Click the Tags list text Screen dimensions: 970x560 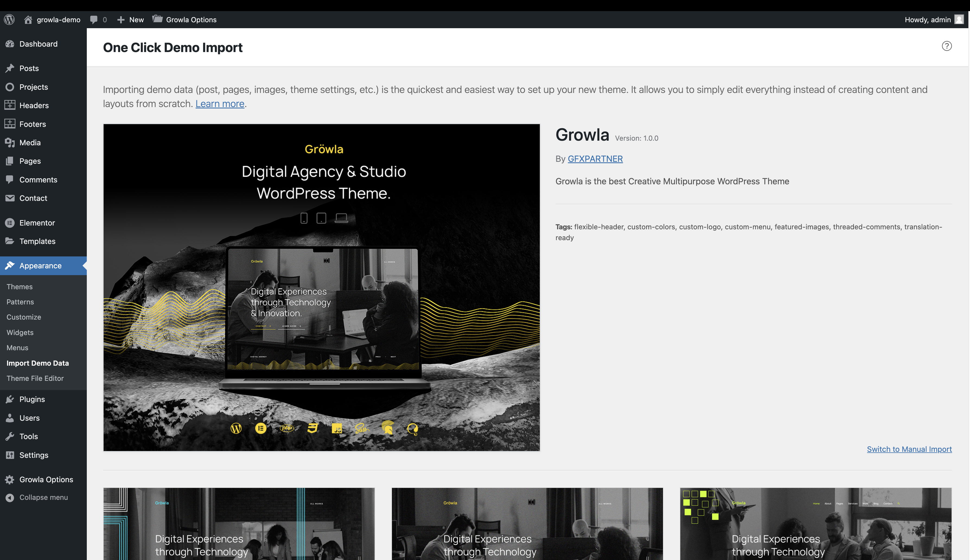pos(749,232)
